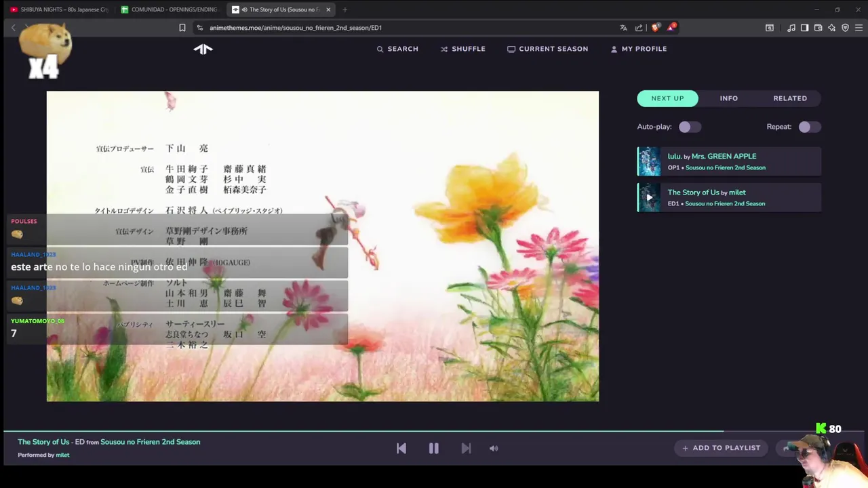Open the Leo AI sparkle icon
The image size is (868, 488).
pos(831,28)
